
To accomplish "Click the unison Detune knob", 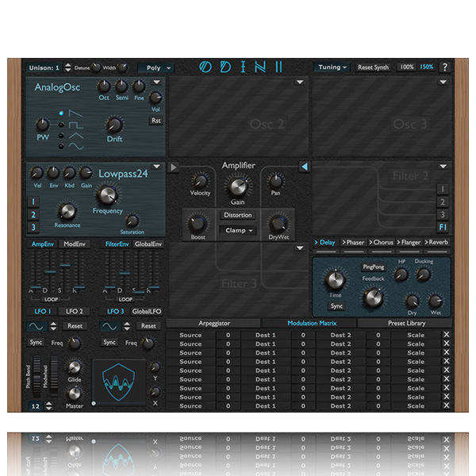I will pos(96,67).
